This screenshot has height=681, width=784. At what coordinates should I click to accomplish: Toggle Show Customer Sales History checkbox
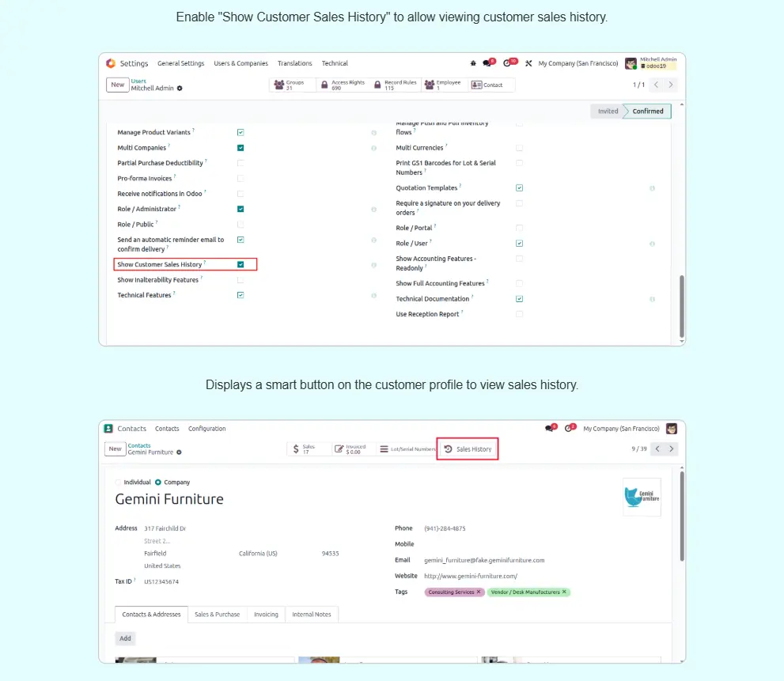click(x=241, y=264)
